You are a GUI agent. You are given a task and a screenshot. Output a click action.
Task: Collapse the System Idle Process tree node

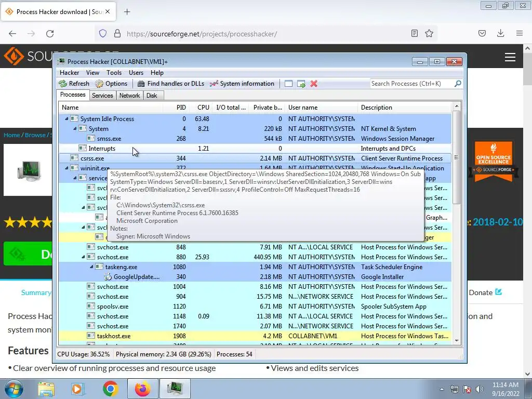[x=66, y=119]
